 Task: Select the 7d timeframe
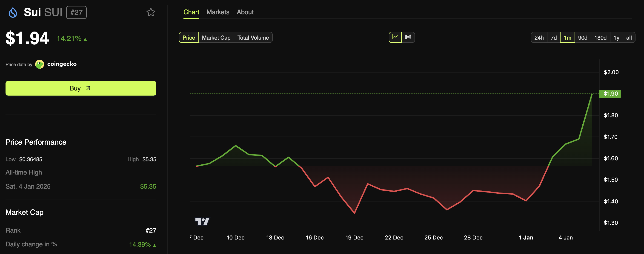[554, 37]
